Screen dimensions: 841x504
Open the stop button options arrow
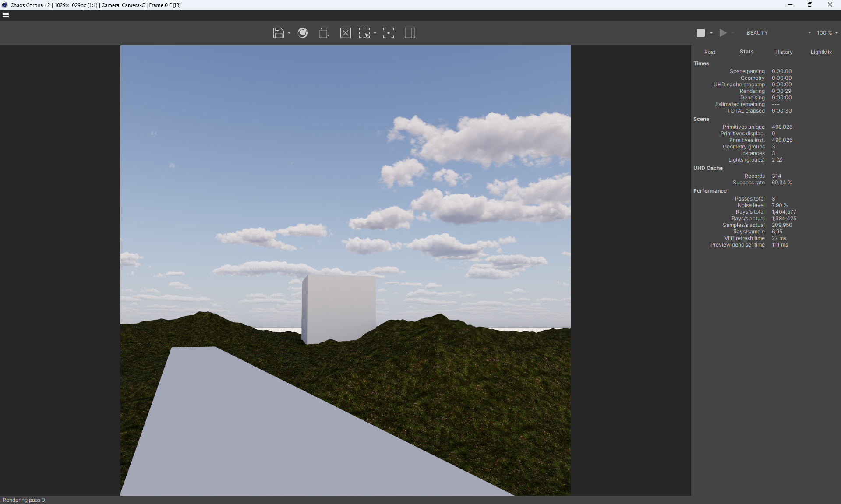coord(711,33)
